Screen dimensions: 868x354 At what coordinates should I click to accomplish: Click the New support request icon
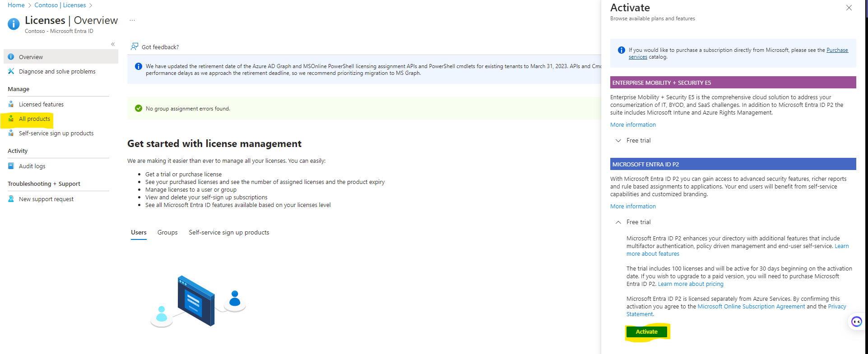(11, 199)
